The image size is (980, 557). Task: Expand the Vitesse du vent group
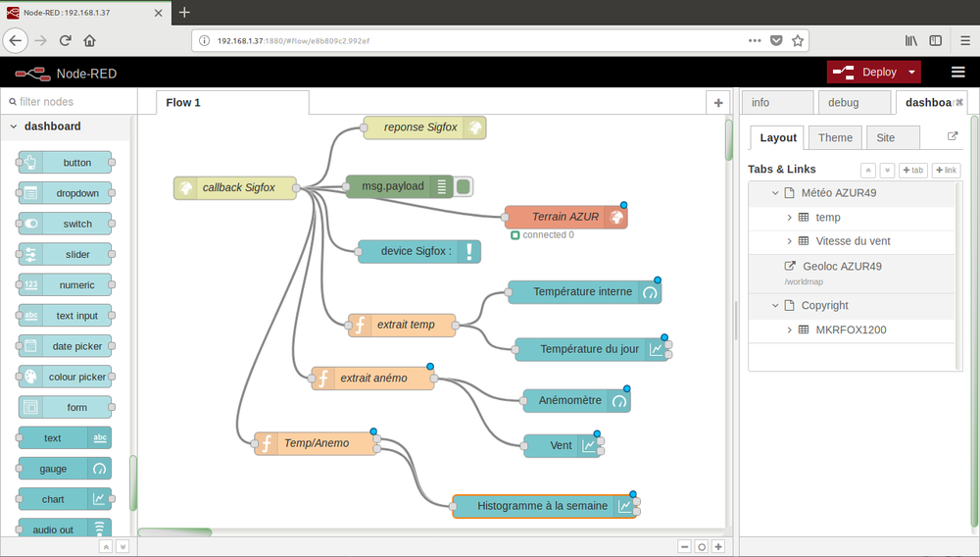[x=789, y=241]
